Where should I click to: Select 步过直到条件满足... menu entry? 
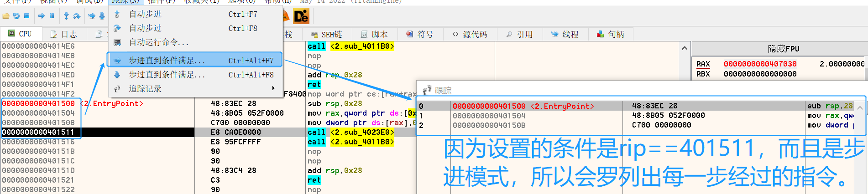[195, 75]
